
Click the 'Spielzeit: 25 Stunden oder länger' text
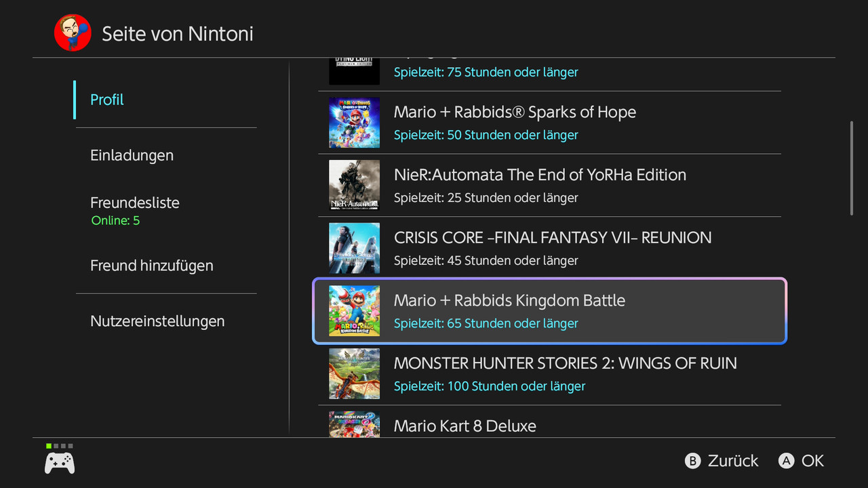click(486, 198)
